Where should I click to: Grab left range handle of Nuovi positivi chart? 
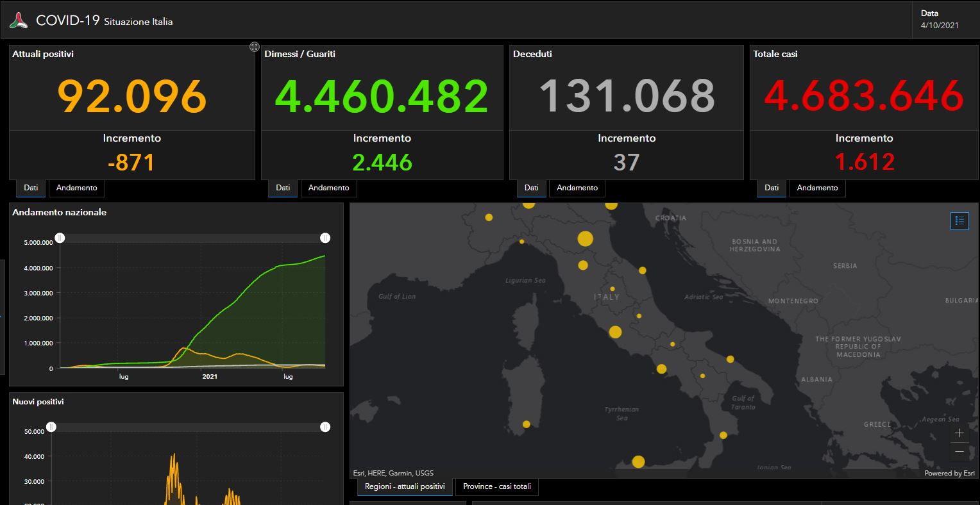pyautogui.click(x=51, y=427)
